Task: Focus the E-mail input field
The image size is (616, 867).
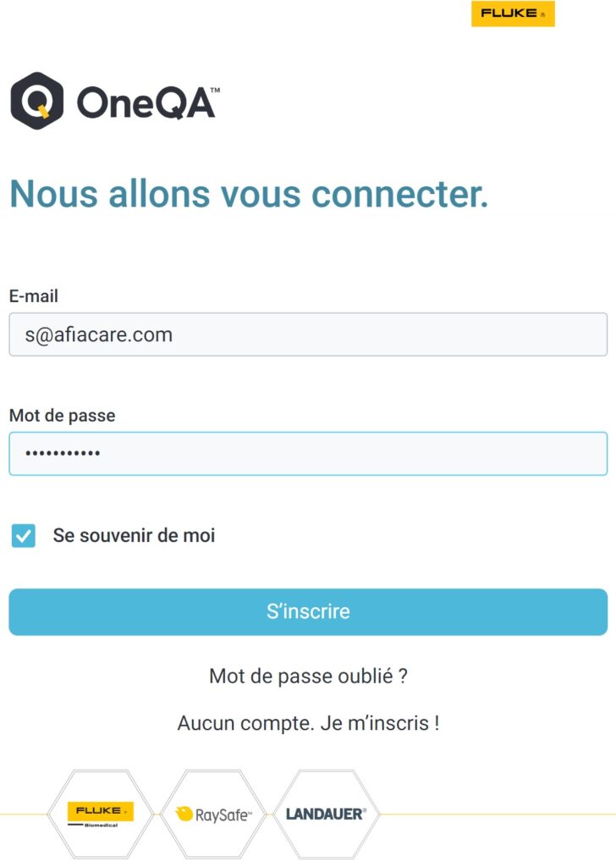Action: pyautogui.click(x=308, y=334)
